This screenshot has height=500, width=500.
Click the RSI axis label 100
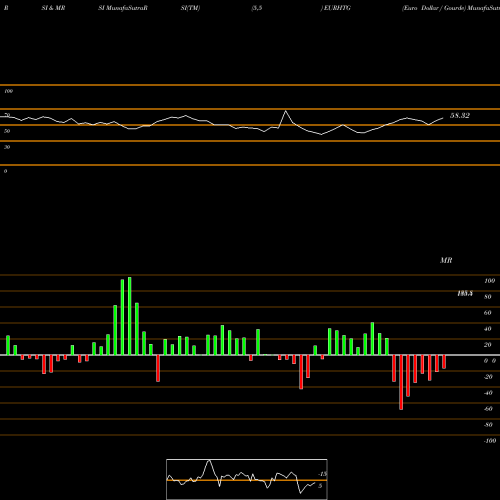(x=8, y=91)
